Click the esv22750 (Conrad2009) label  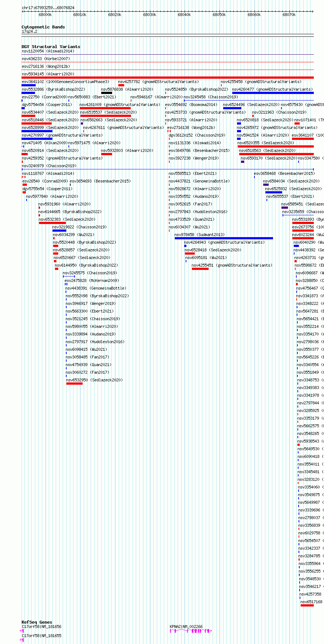[x=44, y=97]
